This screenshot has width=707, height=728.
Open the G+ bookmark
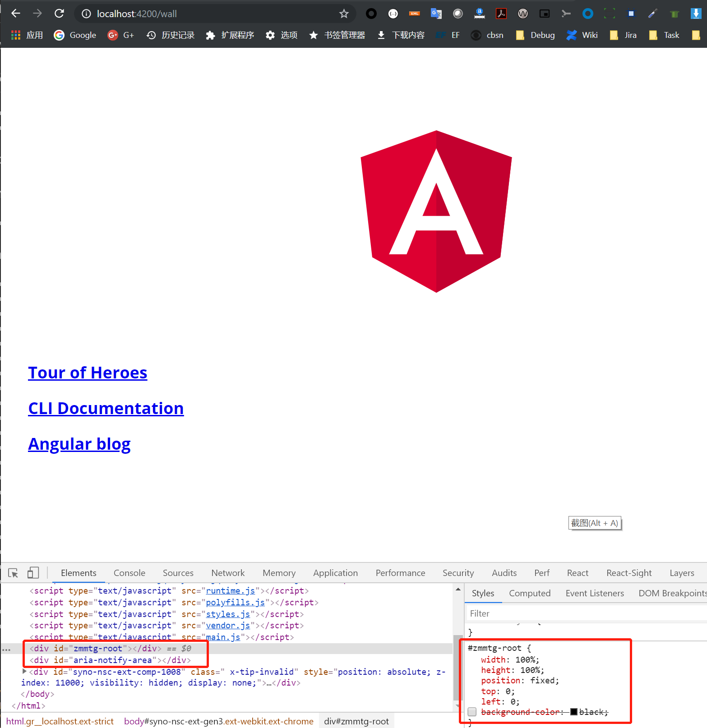pos(121,35)
